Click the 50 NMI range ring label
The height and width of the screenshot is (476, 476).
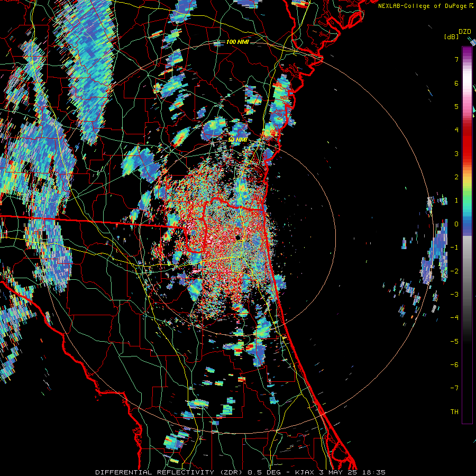[237, 140]
